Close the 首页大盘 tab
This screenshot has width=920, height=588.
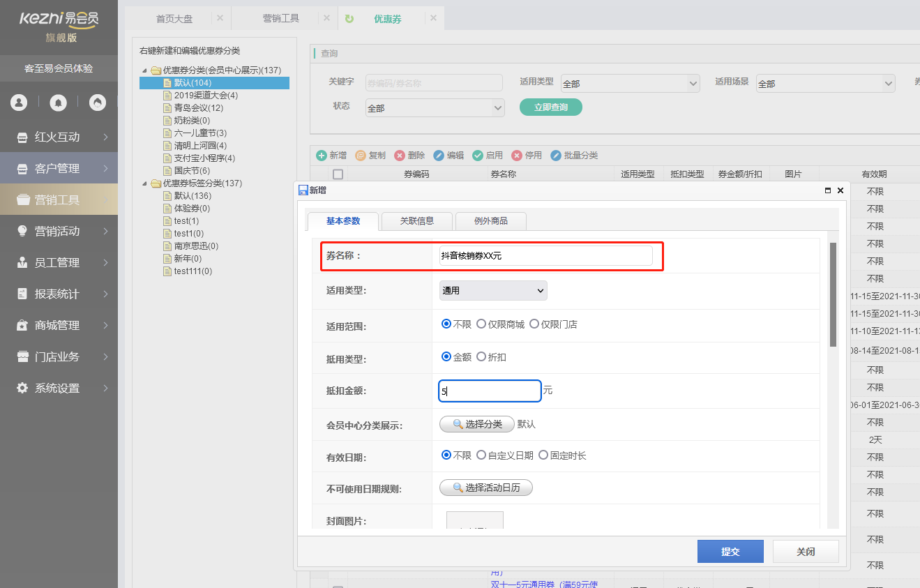coord(220,18)
